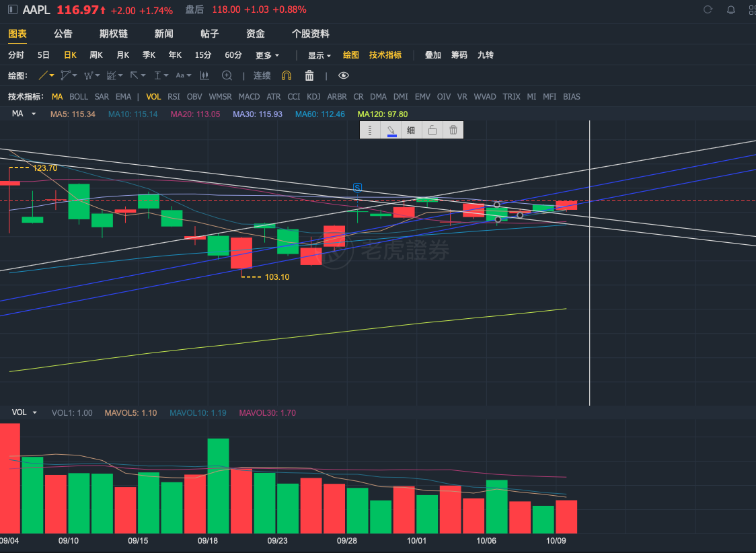
Task: Toggle drawings visibility with the eye icon
Action: (343, 76)
